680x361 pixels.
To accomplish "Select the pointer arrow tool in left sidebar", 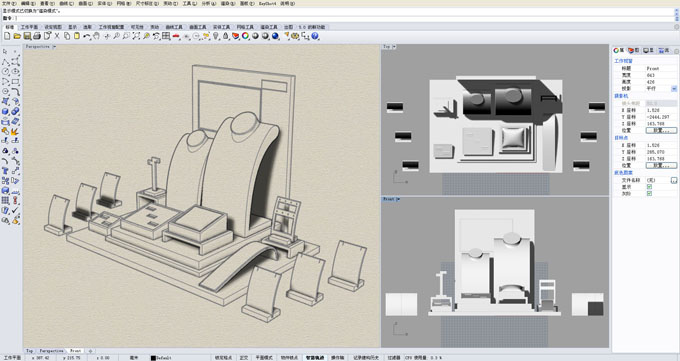I will 5,52.
